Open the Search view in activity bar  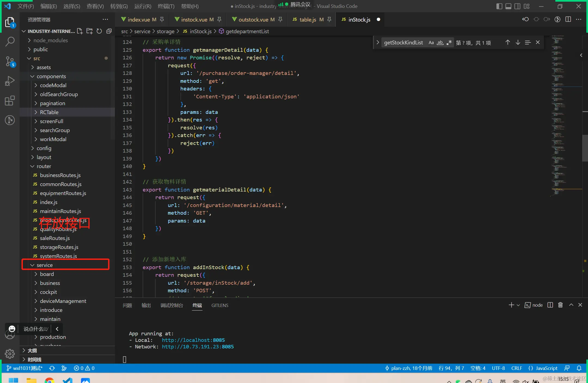click(x=10, y=42)
